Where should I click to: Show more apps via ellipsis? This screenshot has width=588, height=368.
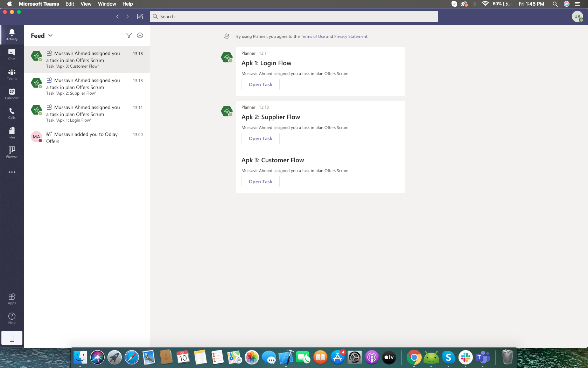12,172
